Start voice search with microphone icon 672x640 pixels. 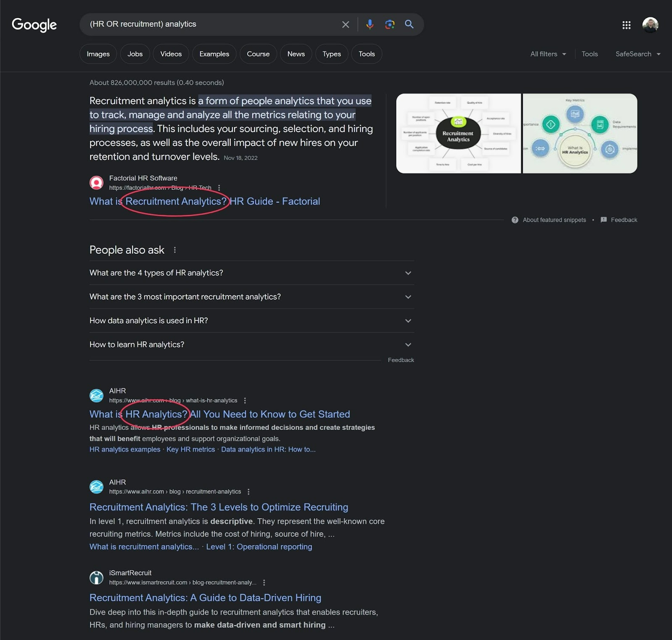coord(370,24)
